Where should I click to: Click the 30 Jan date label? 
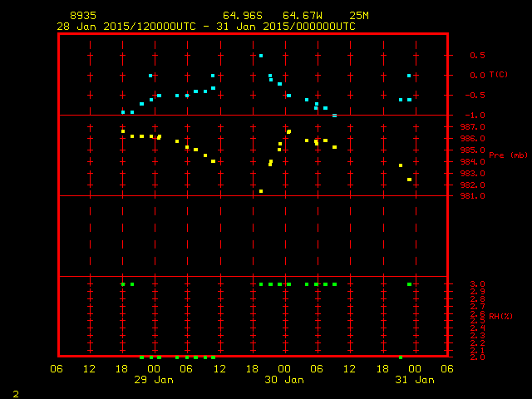pos(284,380)
